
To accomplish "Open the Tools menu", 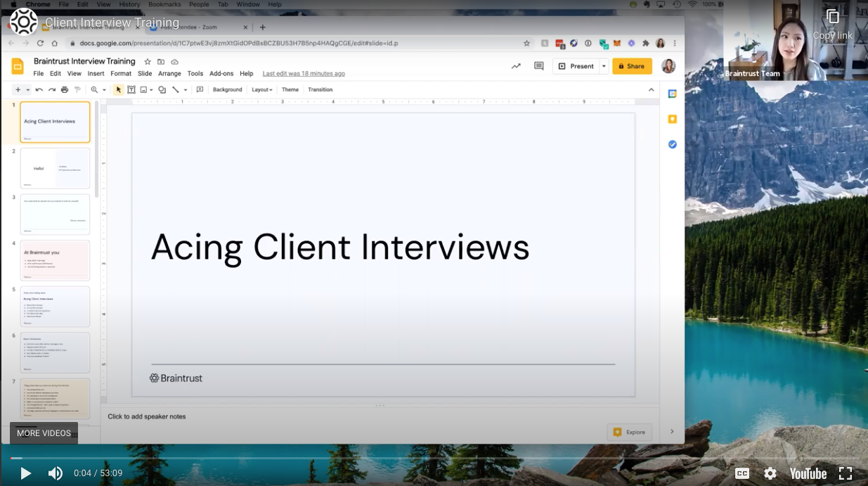I will click(x=195, y=73).
